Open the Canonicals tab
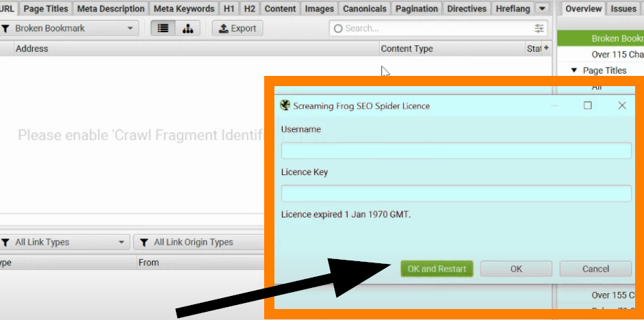Image resolution: width=644 pixels, height=320 pixels. pos(365,9)
